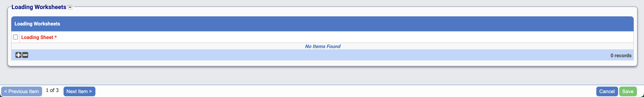Click the Loading Sheet column header
Viewport: 644px width, 97px height.
[x=37, y=37]
